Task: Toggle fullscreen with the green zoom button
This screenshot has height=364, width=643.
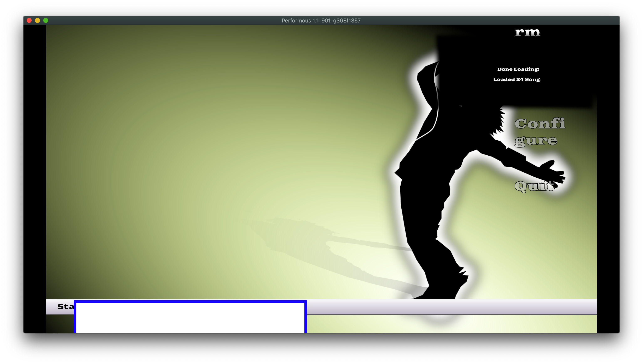Action: pyautogui.click(x=46, y=20)
